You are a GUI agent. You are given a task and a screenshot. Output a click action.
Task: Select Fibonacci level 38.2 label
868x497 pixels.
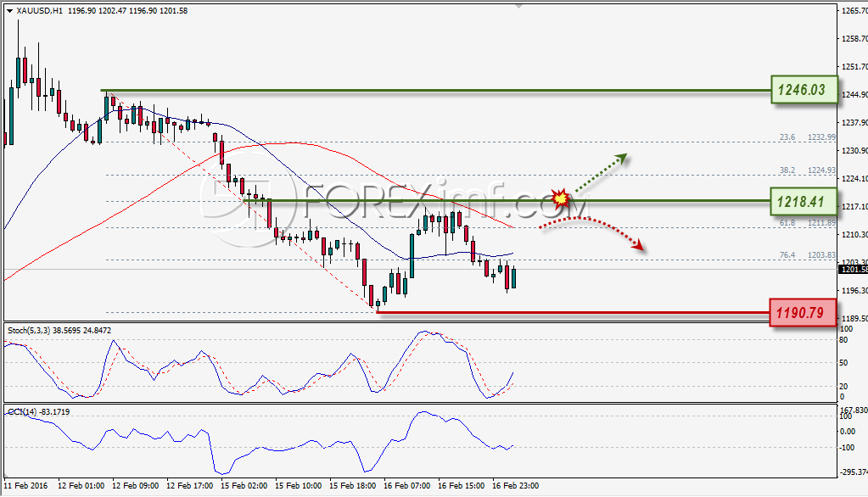click(x=787, y=170)
